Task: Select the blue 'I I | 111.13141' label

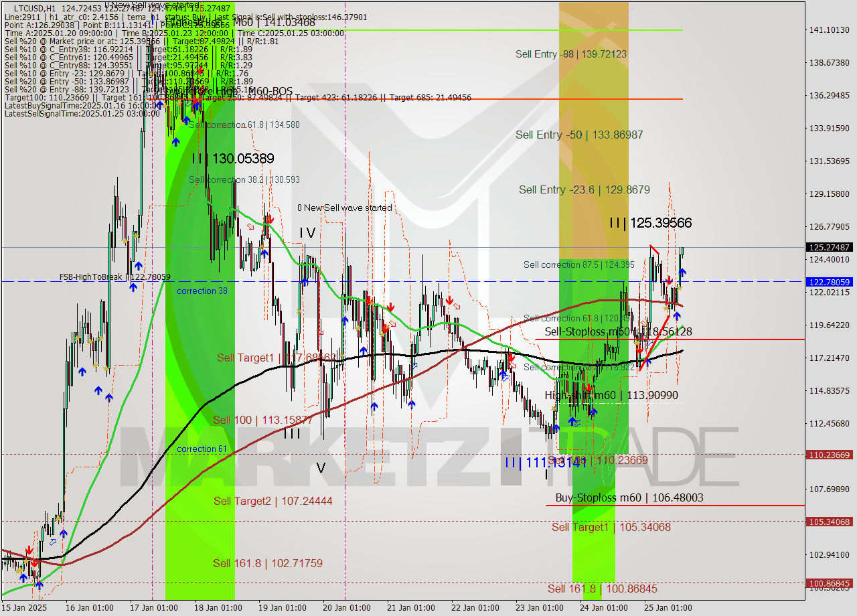Action: 546,462
